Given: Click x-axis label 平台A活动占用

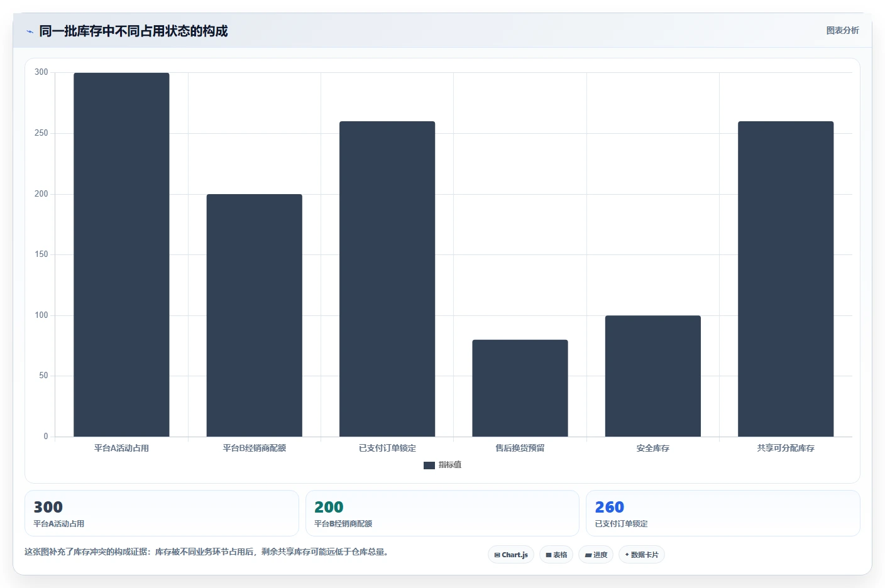Looking at the screenshot, I should pyautogui.click(x=121, y=448).
